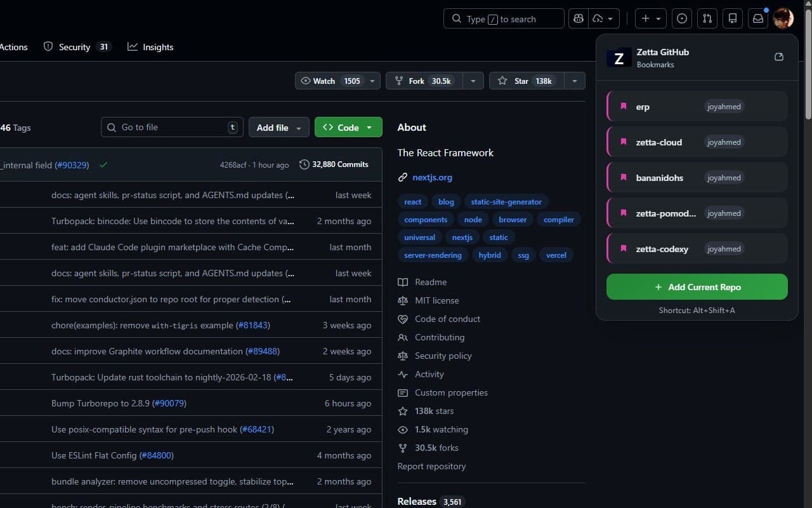Open the Notifications inbox icon
The image size is (812, 508).
click(758, 19)
